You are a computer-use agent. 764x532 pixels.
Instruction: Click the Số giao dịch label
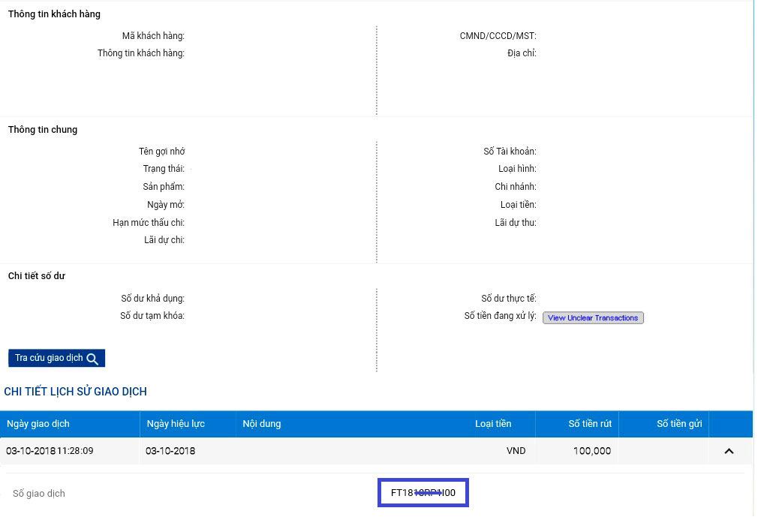coord(39,493)
